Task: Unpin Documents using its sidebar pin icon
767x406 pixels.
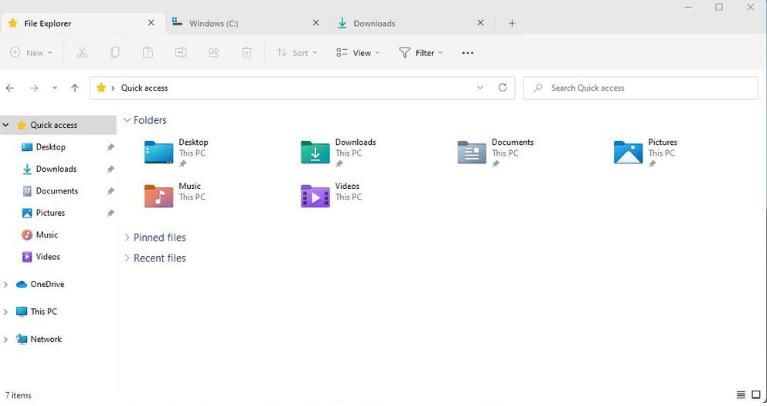Action: coord(110,191)
